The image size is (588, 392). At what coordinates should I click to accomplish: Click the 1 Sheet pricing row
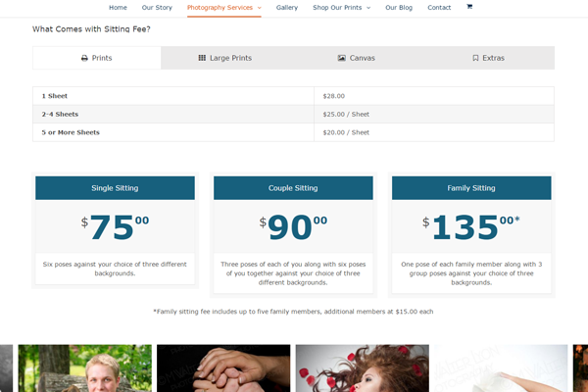coord(172,96)
